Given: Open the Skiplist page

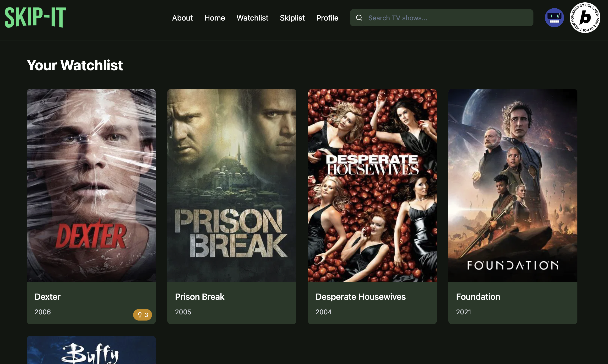Looking at the screenshot, I should 292,18.
